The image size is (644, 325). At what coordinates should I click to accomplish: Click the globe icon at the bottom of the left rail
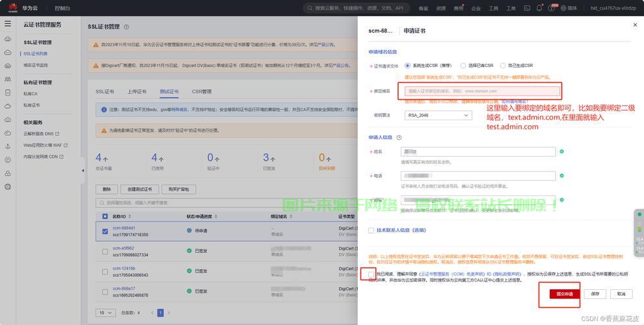[x=8, y=187]
